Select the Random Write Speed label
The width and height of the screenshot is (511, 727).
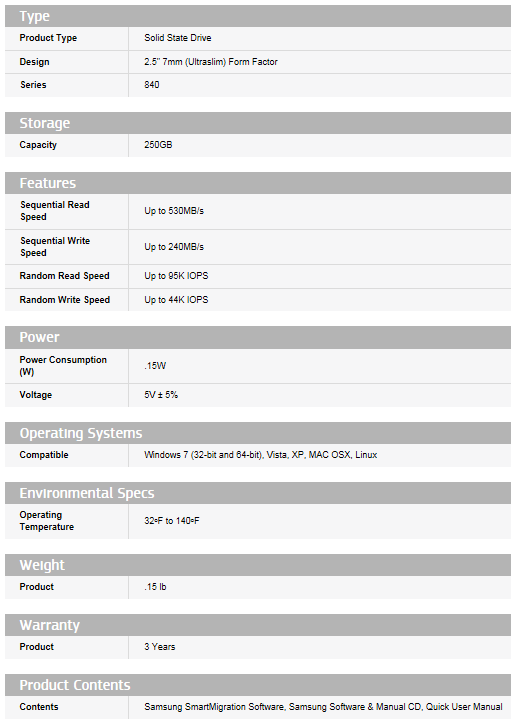[64, 300]
